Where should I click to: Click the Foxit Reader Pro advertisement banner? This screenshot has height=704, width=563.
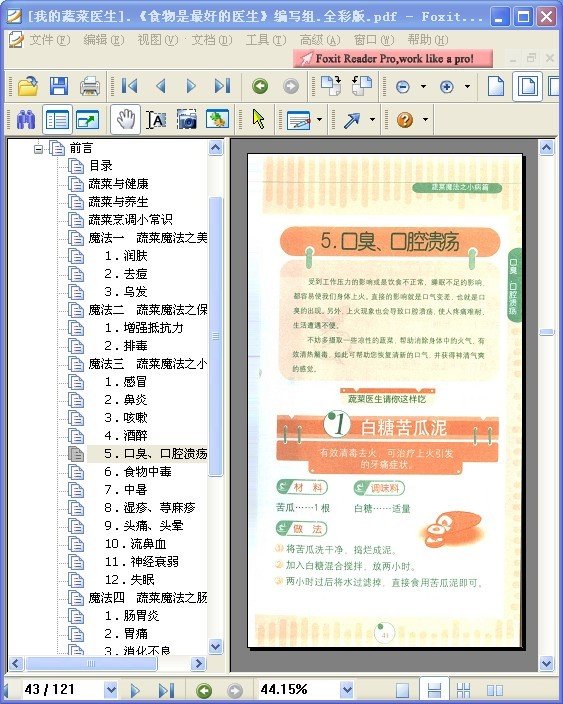(x=393, y=59)
